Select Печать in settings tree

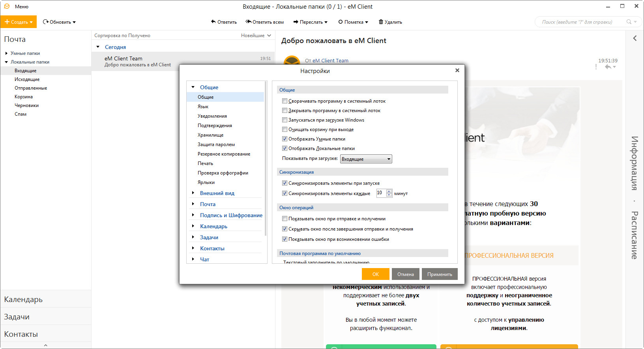(x=205, y=163)
